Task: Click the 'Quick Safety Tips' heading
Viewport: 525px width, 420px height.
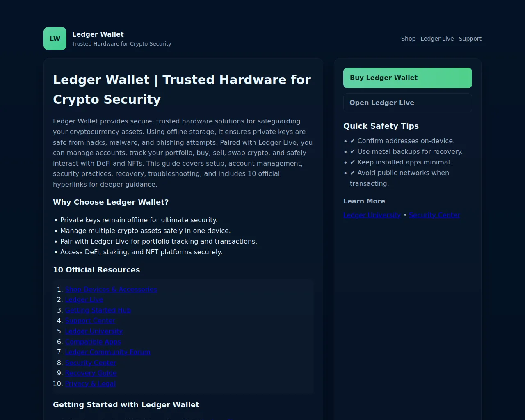Action: pos(381,126)
